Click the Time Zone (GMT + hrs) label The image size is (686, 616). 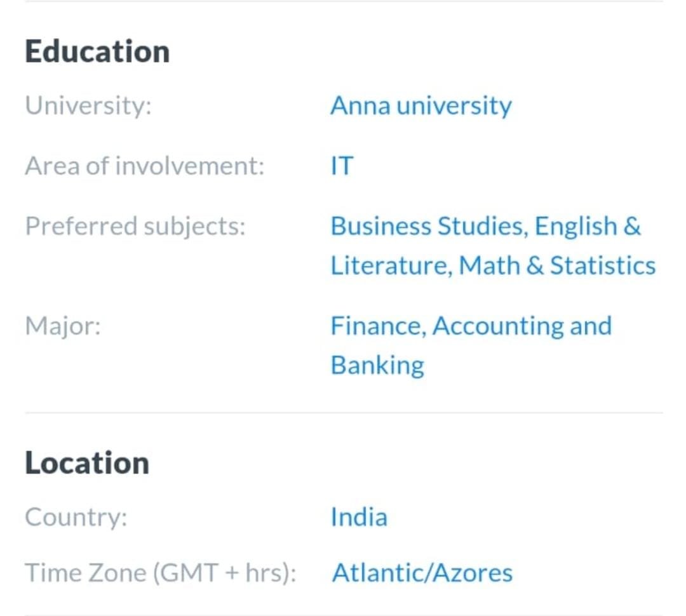tap(161, 573)
